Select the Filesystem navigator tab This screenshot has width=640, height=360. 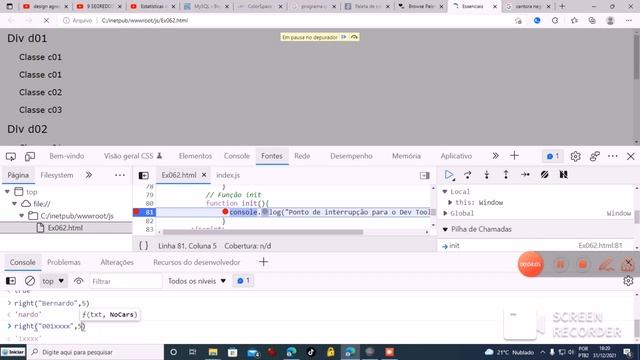click(x=57, y=175)
